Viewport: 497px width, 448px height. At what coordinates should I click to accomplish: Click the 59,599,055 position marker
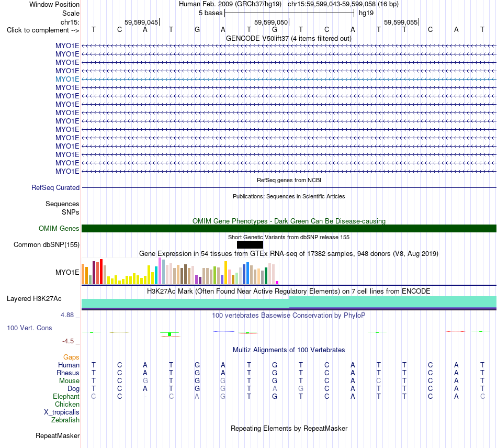click(x=401, y=22)
